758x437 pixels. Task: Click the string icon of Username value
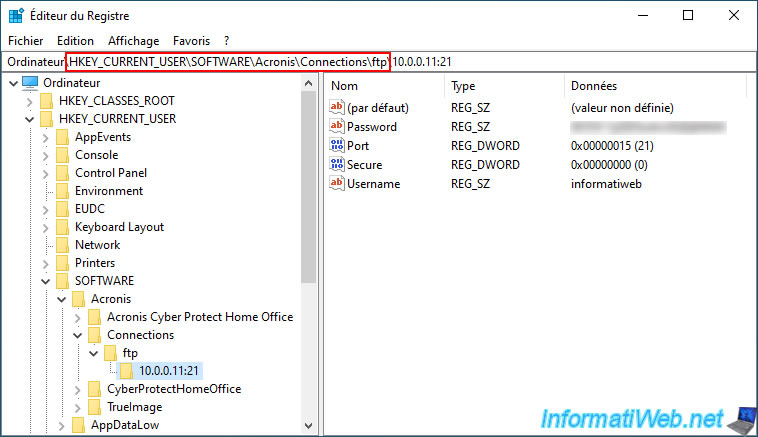pyautogui.click(x=337, y=184)
